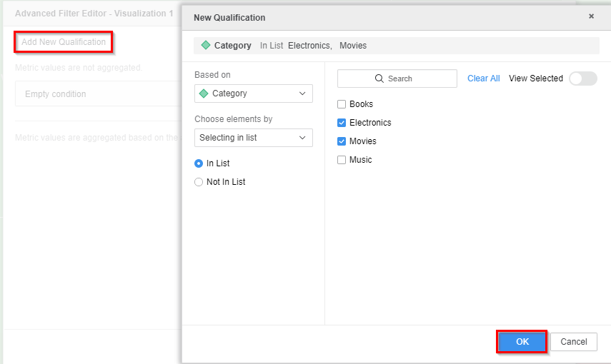The width and height of the screenshot is (611, 364).
Task: Expand the Selecting in list dropdown
Action: click(x=254, y=138)
